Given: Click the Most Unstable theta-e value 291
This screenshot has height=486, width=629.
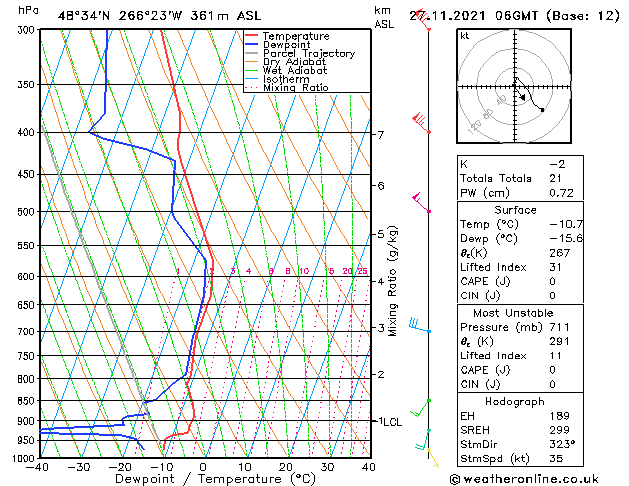Looking at the screenshot, I should click(560, 342).
